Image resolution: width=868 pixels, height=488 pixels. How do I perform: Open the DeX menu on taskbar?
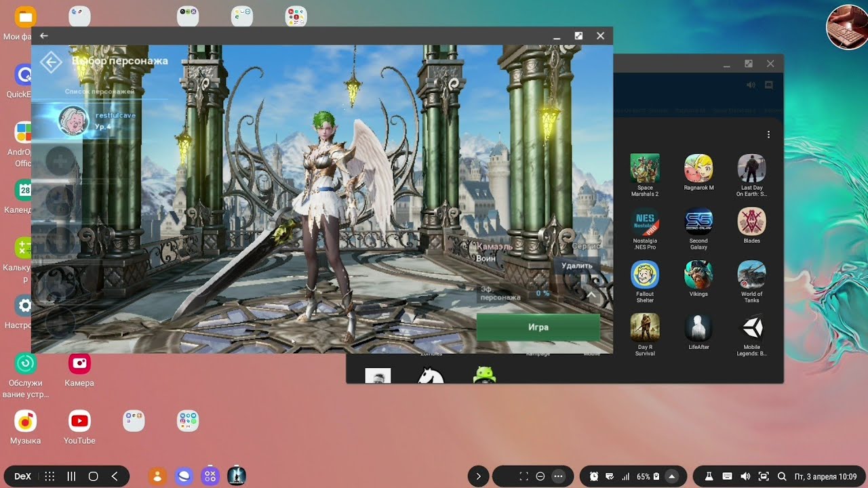click(23, 476)
